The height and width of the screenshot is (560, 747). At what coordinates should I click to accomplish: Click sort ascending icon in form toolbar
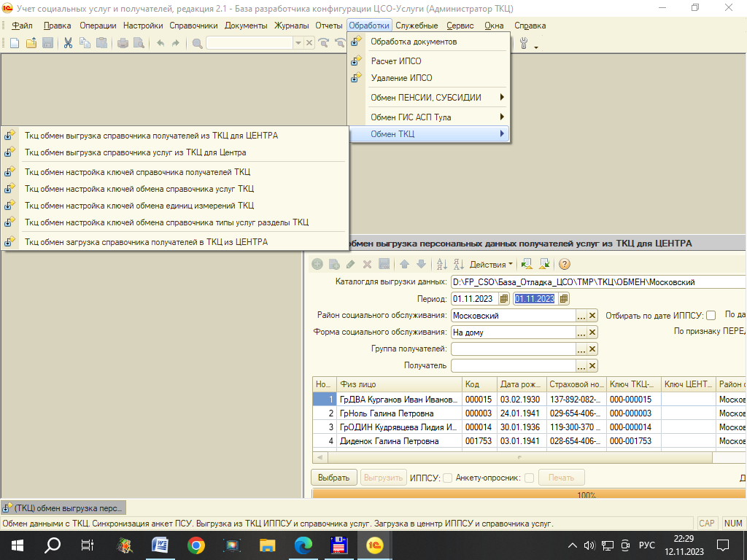pos(441,264)
